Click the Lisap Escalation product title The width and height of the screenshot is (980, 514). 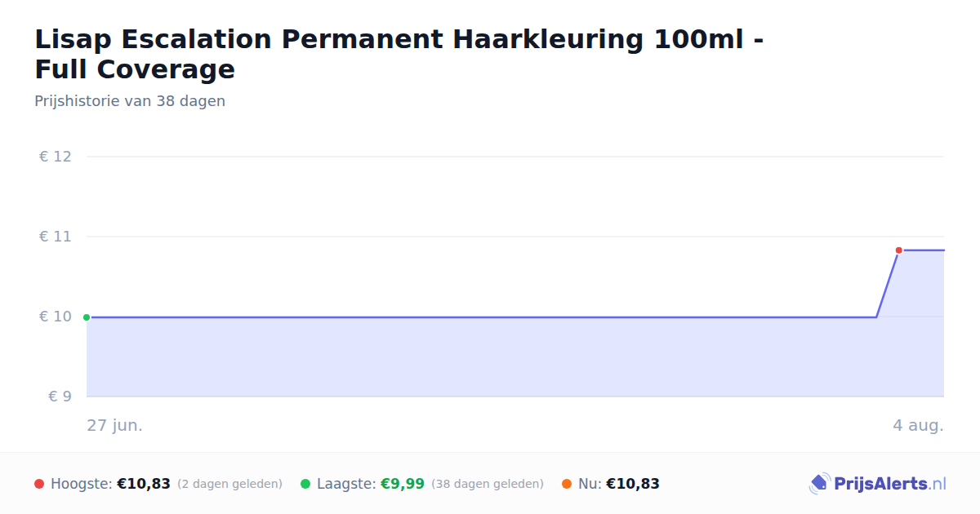[399, 54]
